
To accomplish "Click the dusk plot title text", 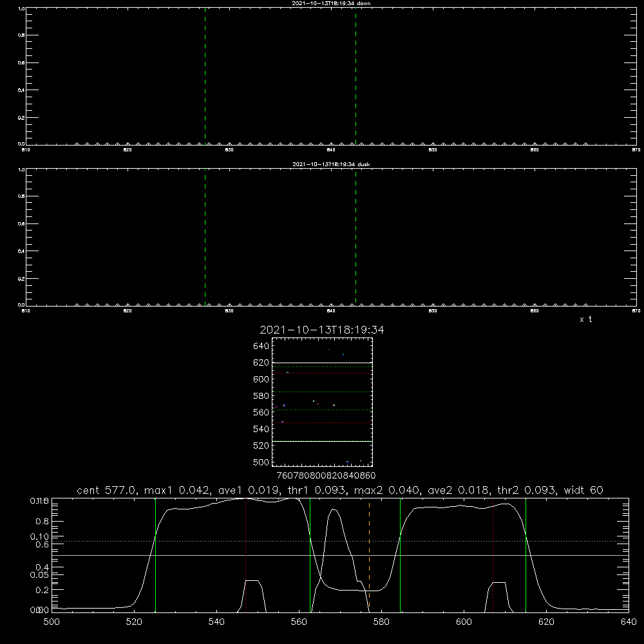I will point(331,164).
